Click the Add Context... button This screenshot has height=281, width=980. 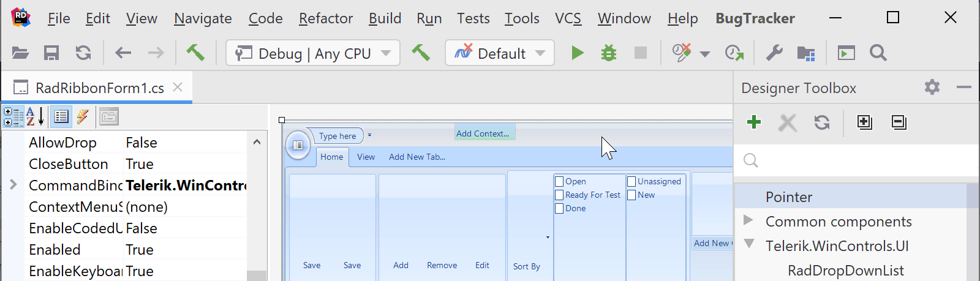484,133
